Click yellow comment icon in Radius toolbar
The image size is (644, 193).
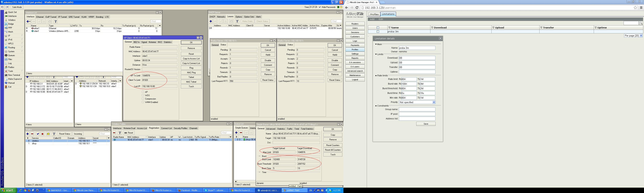[x=48, y=134]
